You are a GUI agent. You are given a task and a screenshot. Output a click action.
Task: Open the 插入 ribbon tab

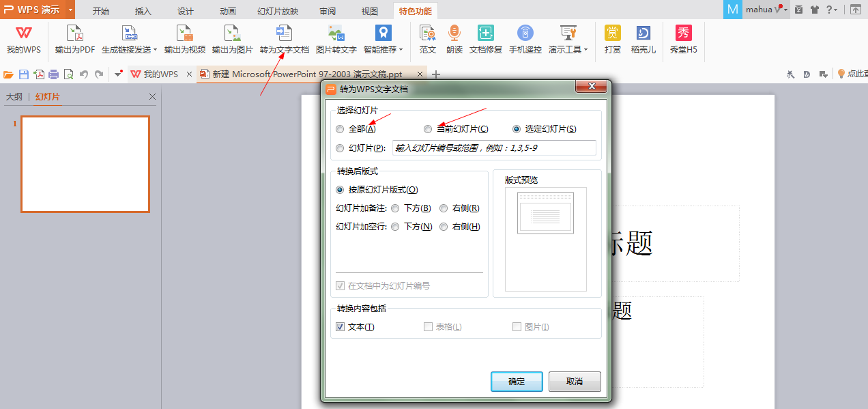point(143,11)
